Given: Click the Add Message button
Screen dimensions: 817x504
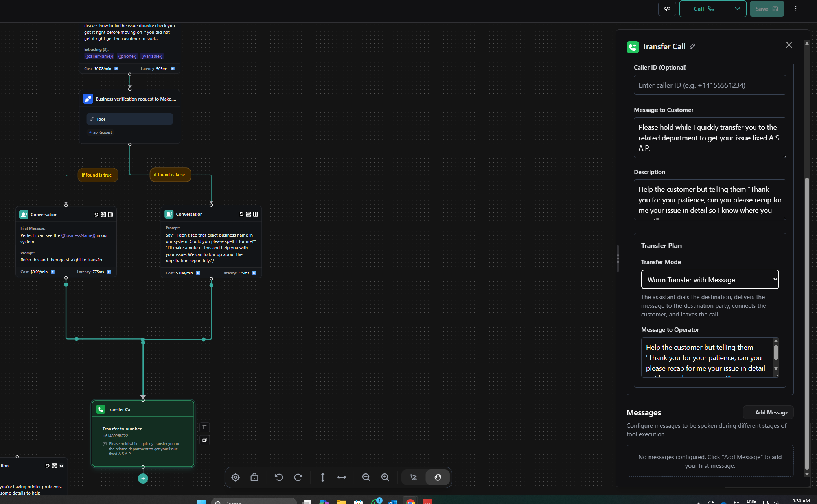Looking at the screenshot, I should (768, 412).
